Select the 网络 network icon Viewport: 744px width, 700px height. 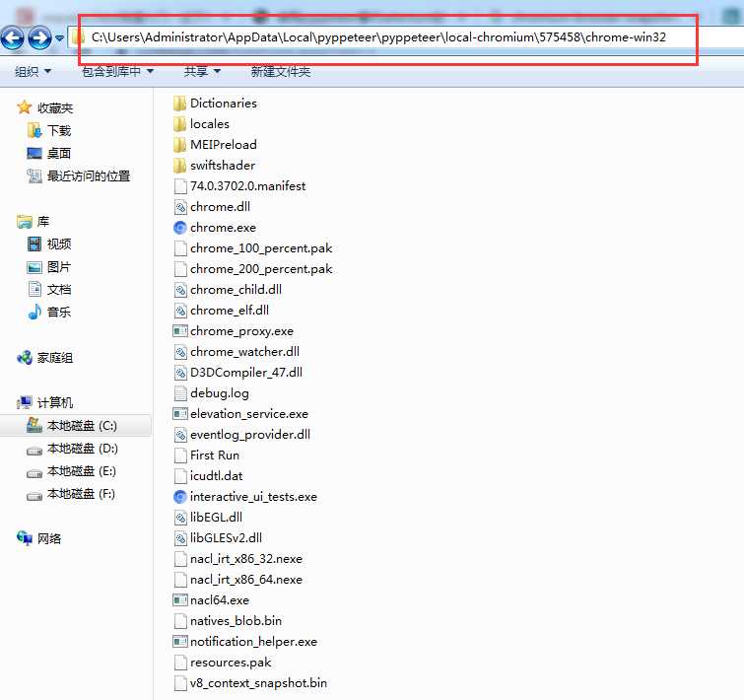point(25,538)
